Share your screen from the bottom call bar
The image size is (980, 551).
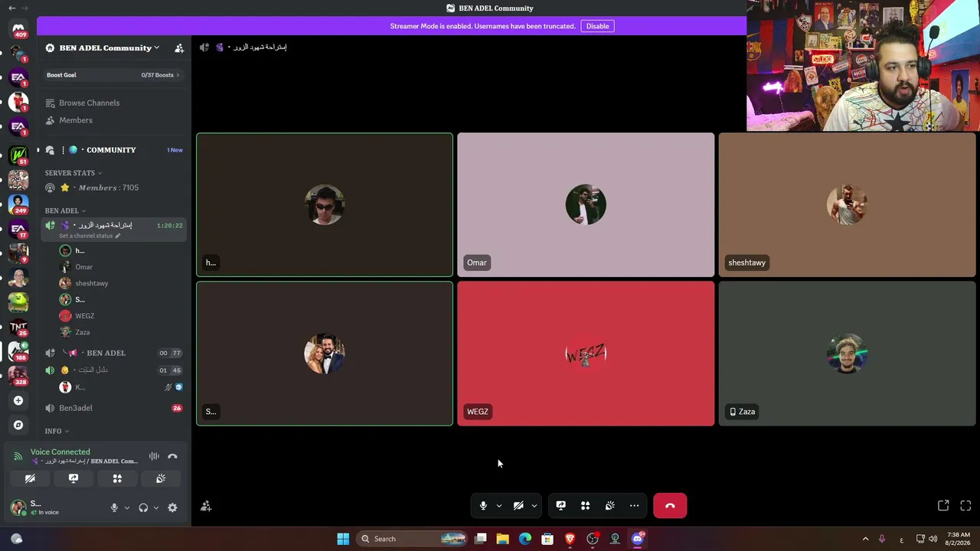point(560,506)
